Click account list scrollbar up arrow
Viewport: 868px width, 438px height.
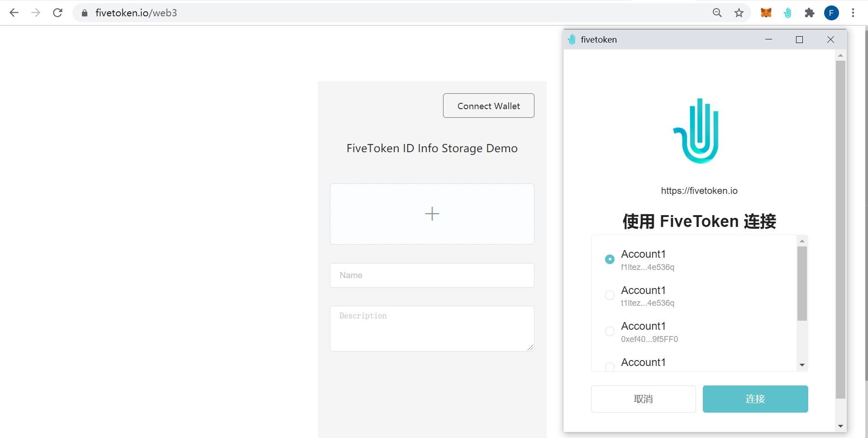pos(802,241)
